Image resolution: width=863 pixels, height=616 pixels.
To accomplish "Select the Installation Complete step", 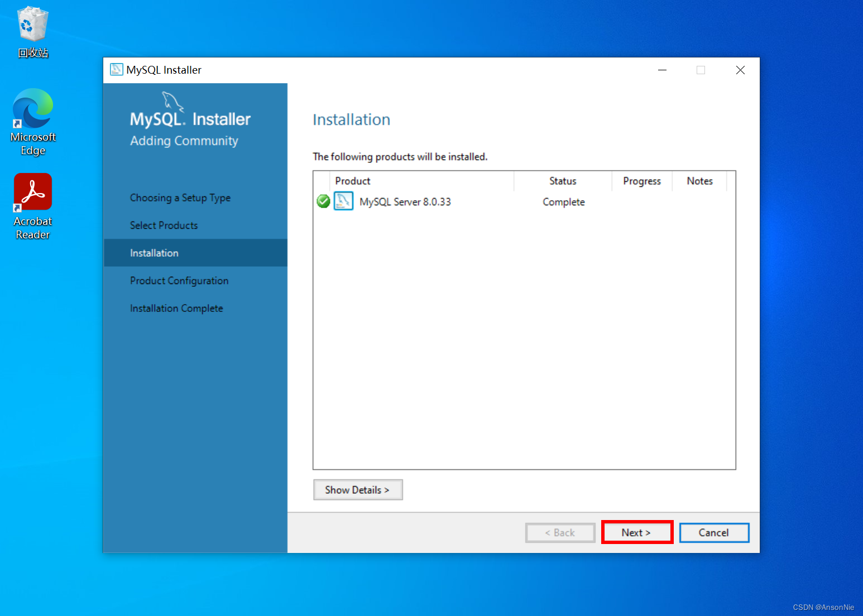I will (x=176, y=308).
